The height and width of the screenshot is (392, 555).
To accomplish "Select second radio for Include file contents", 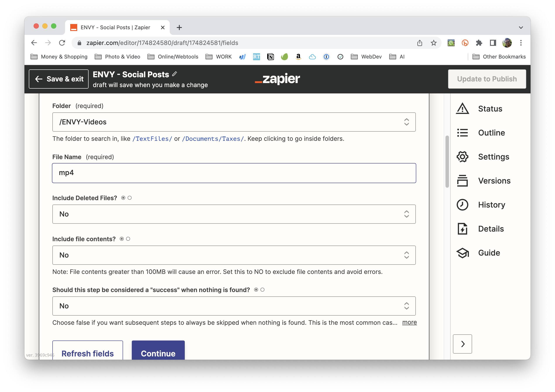I will point(128,239).
